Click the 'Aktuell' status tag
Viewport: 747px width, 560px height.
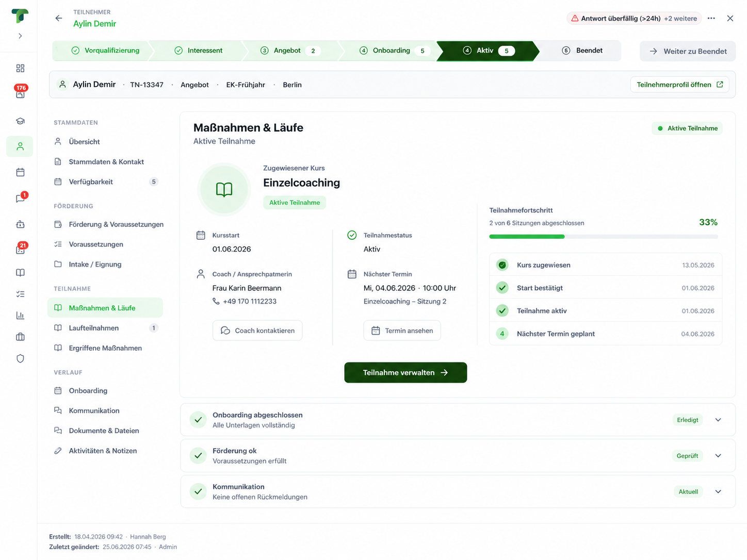[688, 492]
